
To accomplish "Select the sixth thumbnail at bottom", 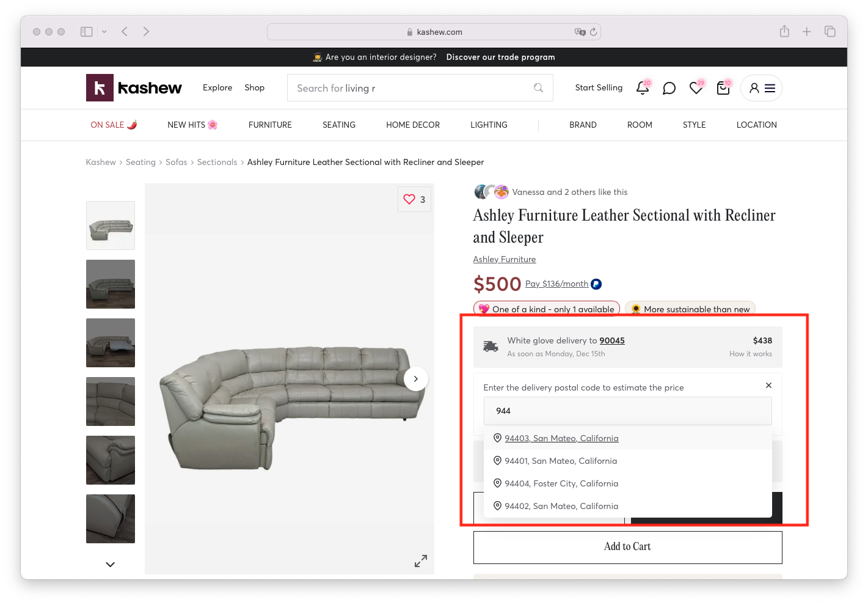I will [x=111, y=519].
